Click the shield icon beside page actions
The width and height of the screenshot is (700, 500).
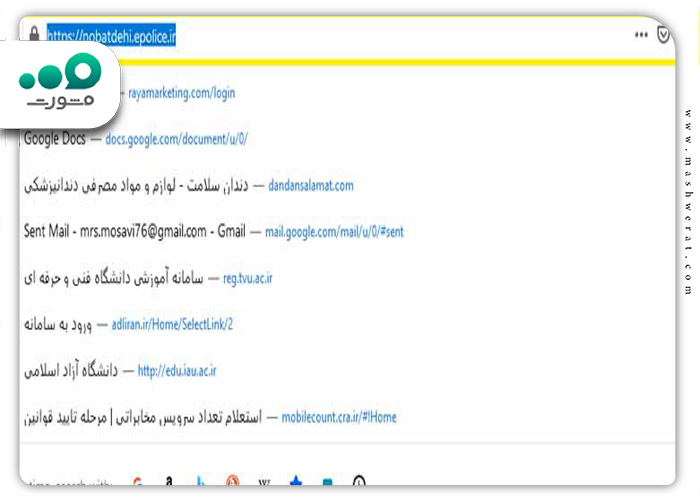click(x=663, y=34)
